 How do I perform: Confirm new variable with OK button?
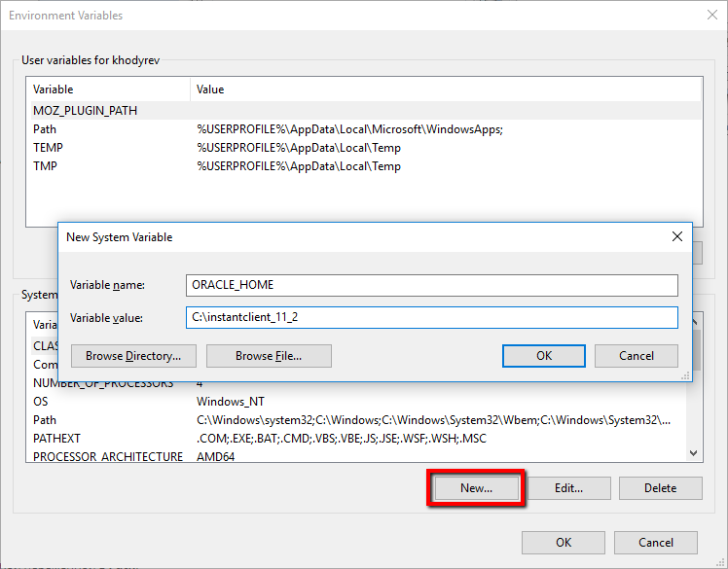(x=544, y=356)
